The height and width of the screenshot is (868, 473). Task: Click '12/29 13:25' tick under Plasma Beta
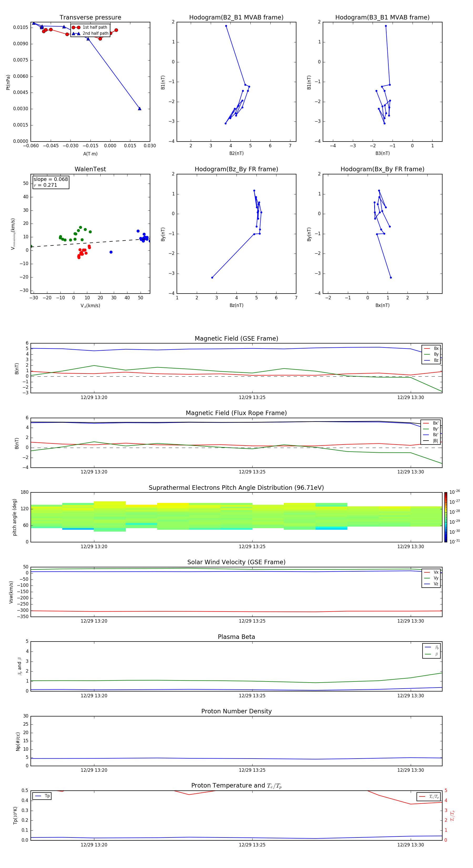(252, 696)
